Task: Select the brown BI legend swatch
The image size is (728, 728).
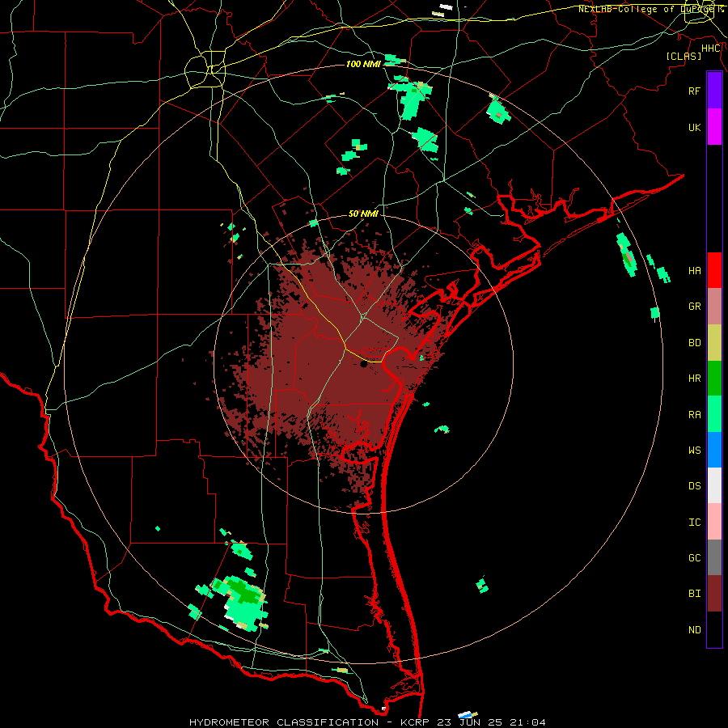Action: 714,594
